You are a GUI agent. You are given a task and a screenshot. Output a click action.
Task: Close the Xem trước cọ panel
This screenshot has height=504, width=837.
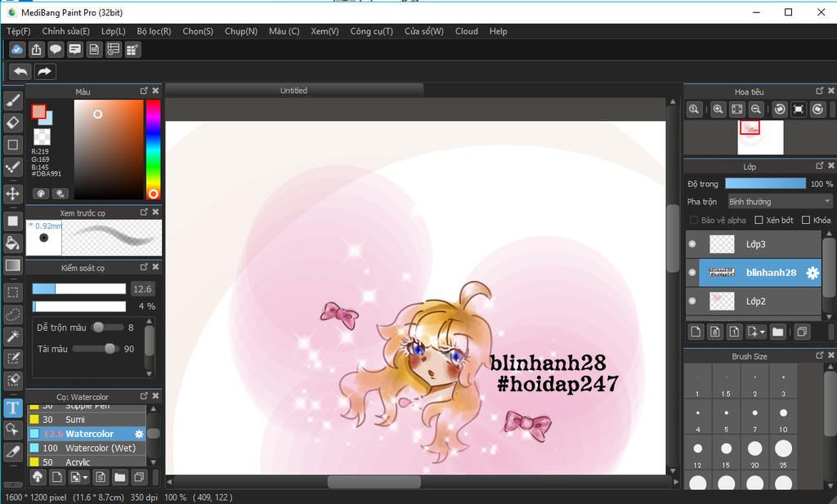[x=155, y=212]
